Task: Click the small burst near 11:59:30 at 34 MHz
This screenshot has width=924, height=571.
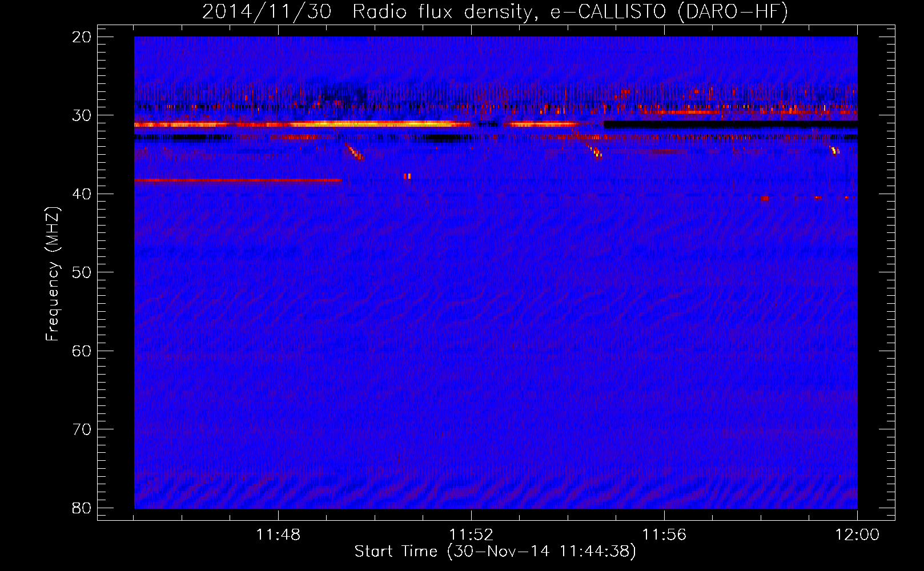Action: 835,150
